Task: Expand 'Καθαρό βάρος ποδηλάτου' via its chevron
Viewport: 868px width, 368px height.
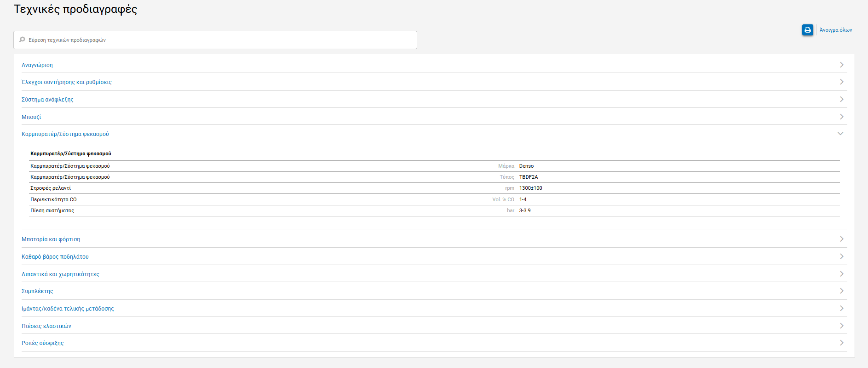Action: coord(841,256)
